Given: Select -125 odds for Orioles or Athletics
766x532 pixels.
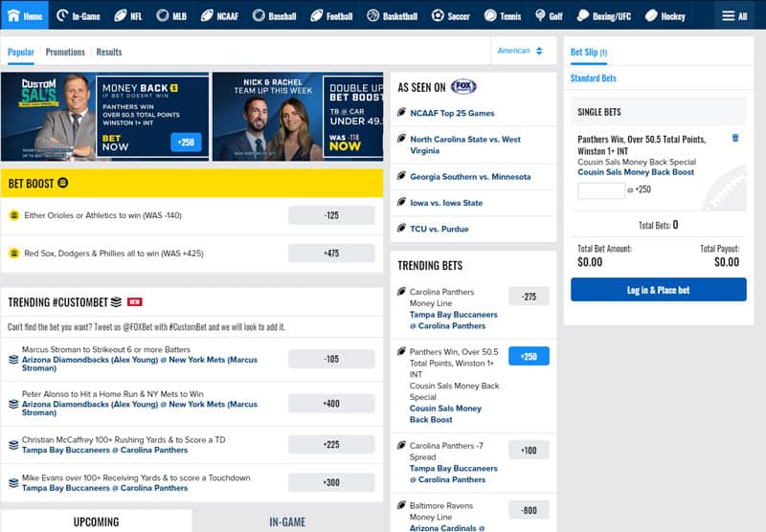Looking at the screenshot, I should click(x=331, y=215).
